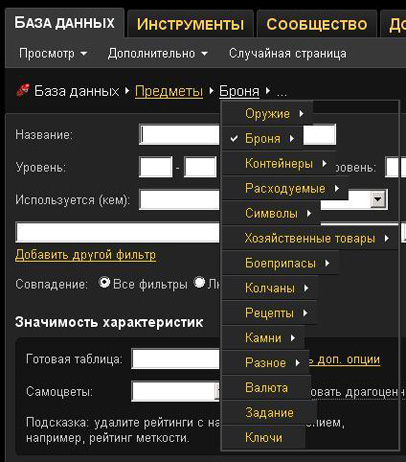Open the Самоцветы dropdown
Viewport: 406px width, 462px height.
[x=176, y=391]
